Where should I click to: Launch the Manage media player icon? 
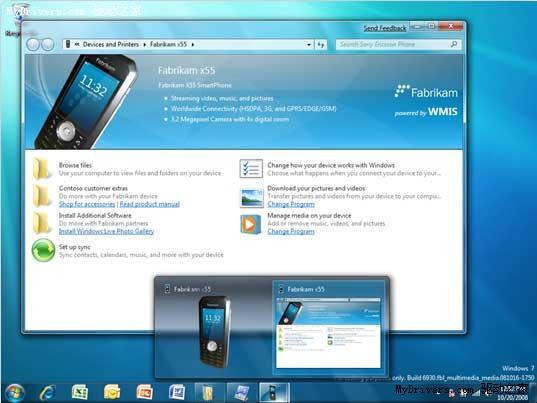pos(251,225)
